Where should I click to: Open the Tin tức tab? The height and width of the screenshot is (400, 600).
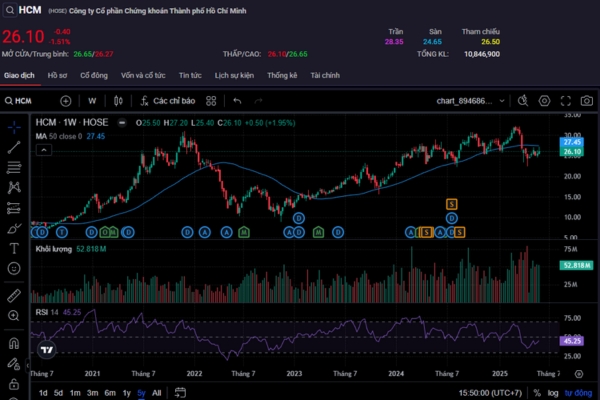(190, 75)
